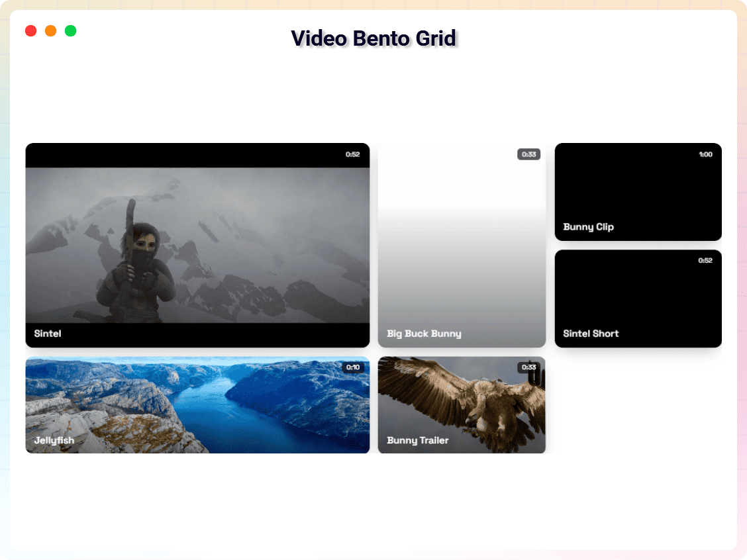Click the Bunny Clip title label
The width and height of the screenshot is (747, 560).
[x=588, y=226]
